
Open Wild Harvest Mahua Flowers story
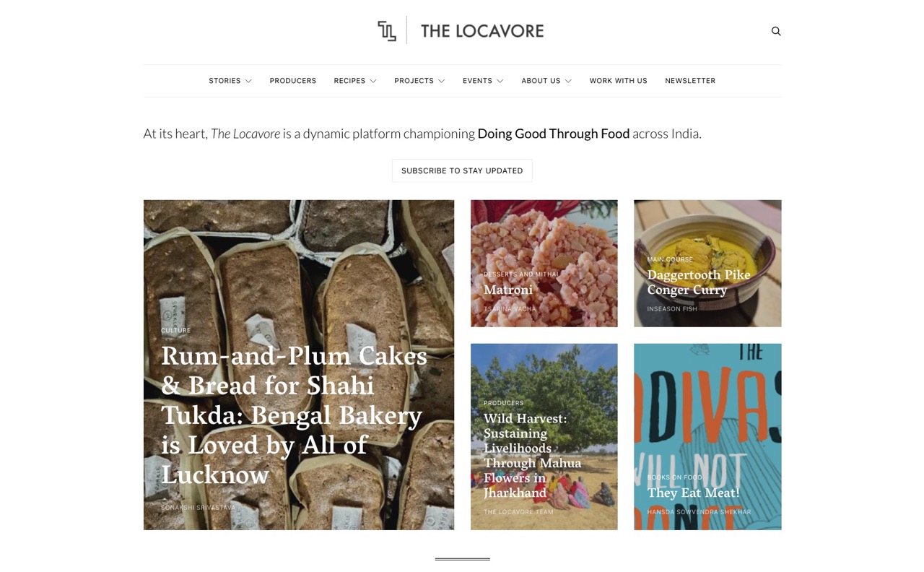[544, 437]
